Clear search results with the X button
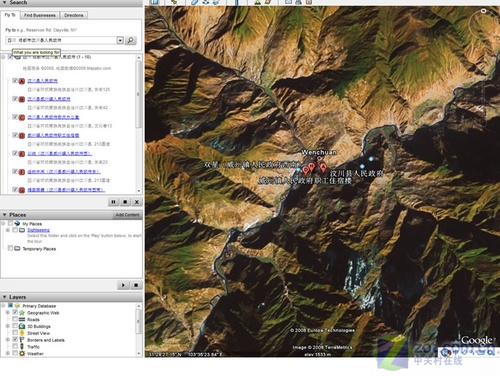The height and width of the screenshot is (376, 500). click(x=137, y=202)
